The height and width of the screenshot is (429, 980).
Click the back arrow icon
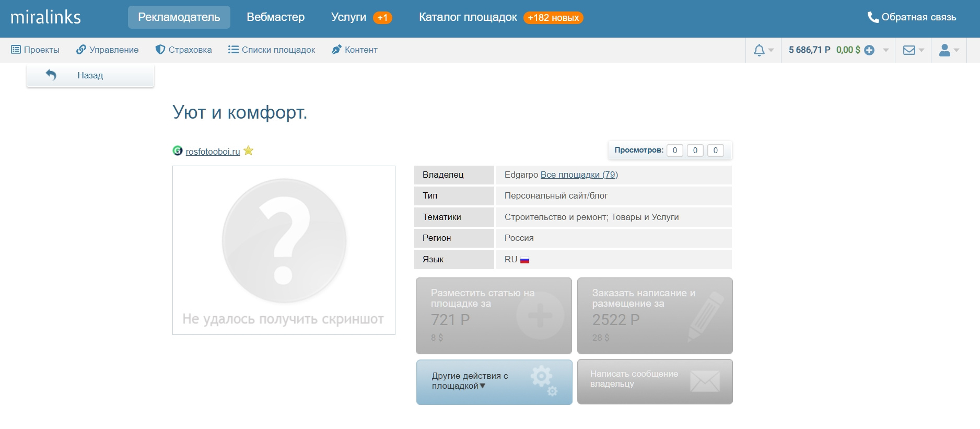[x=51, y=75]
